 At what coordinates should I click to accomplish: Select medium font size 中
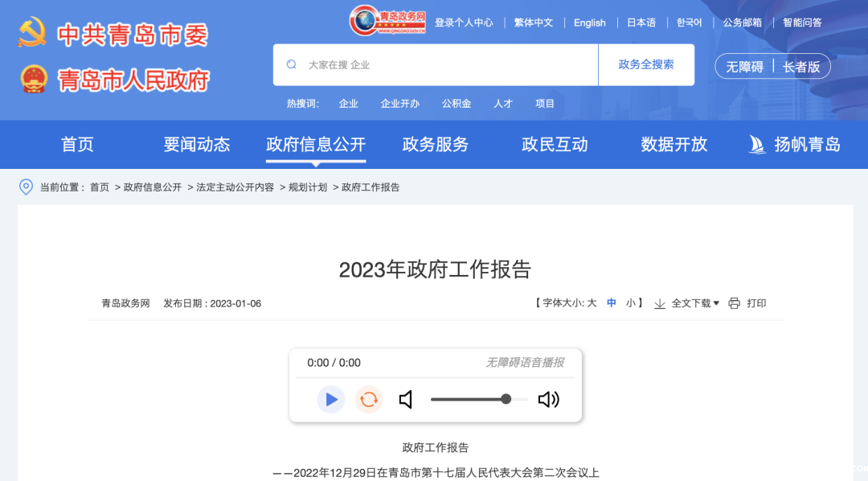pyautogui.click(x=612, y=303)
